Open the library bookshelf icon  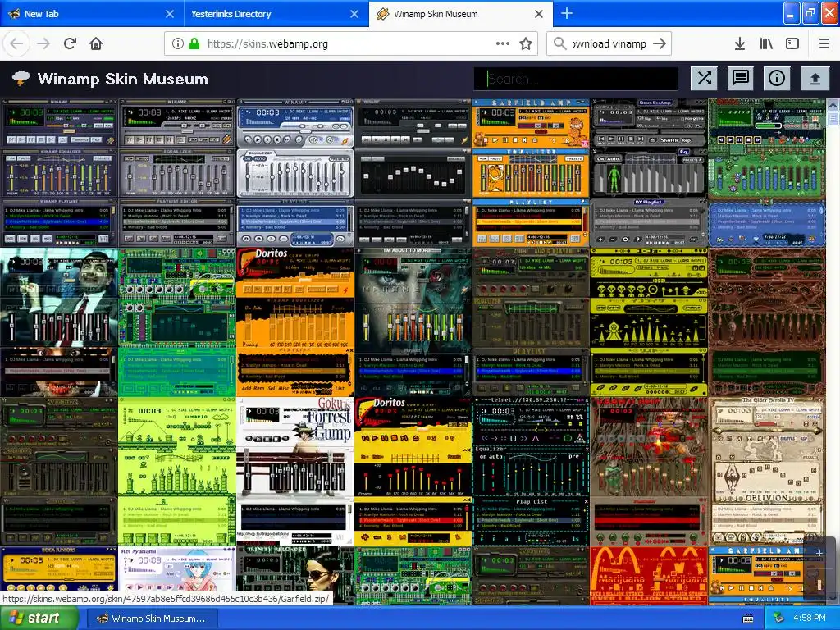pyautogui.click(x=766, y=43)
